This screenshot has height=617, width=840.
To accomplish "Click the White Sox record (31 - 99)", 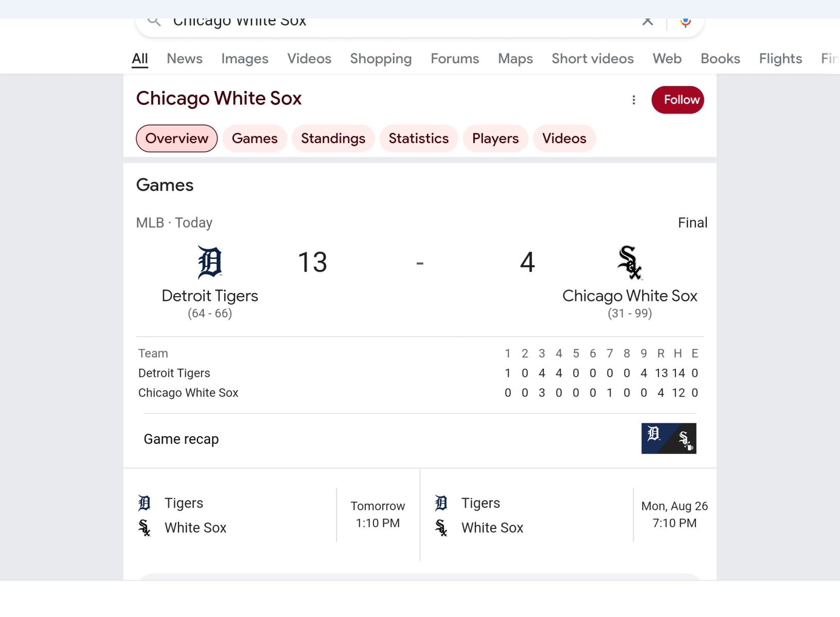I will pyautogui.click(x=630, y=313).
